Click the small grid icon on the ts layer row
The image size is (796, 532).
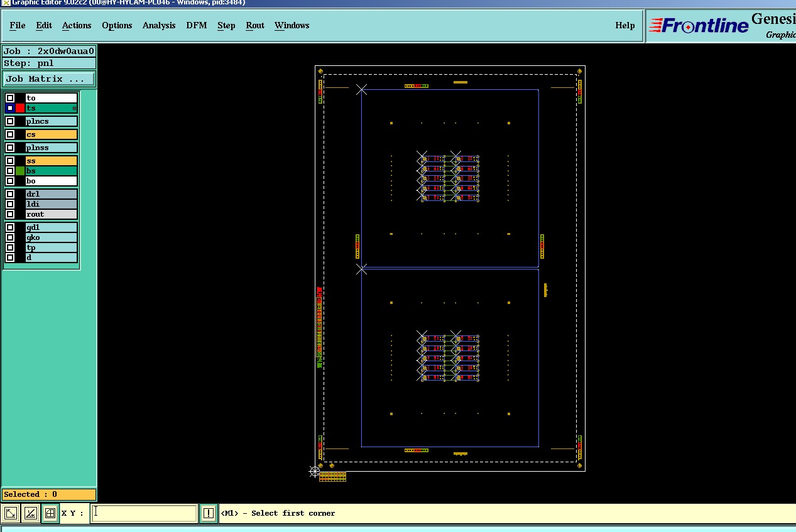[74, 109]
